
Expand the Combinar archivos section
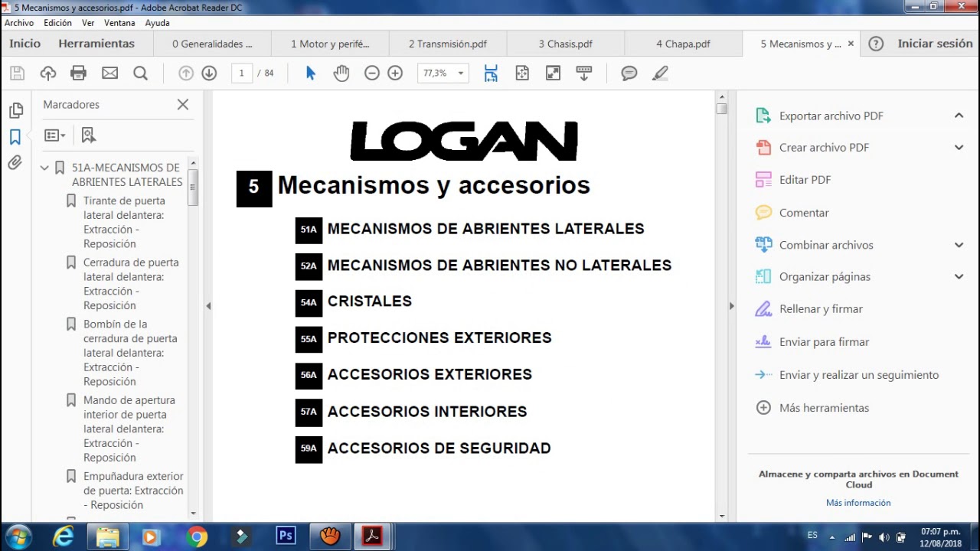click(959, 245)
